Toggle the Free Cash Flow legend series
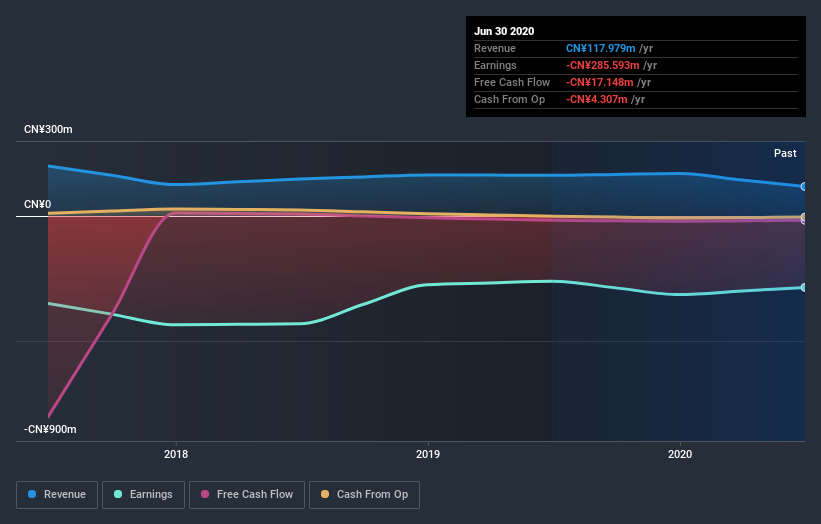 [x=247, y=495]
